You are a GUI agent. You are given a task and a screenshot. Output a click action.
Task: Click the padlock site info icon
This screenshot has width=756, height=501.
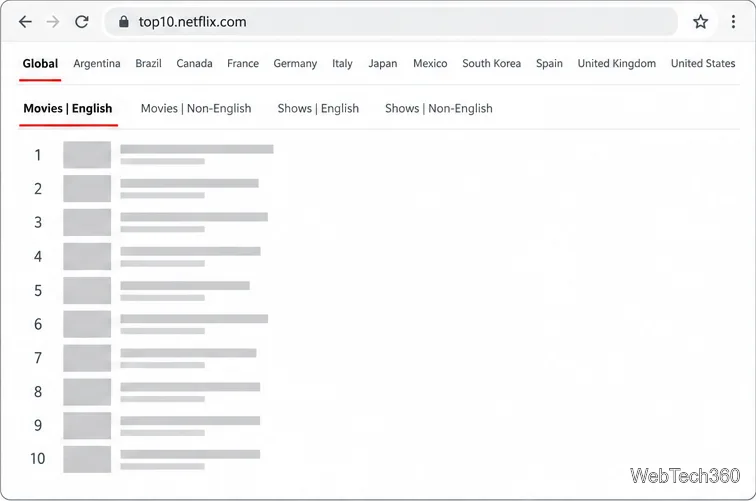tap(123, 22)
